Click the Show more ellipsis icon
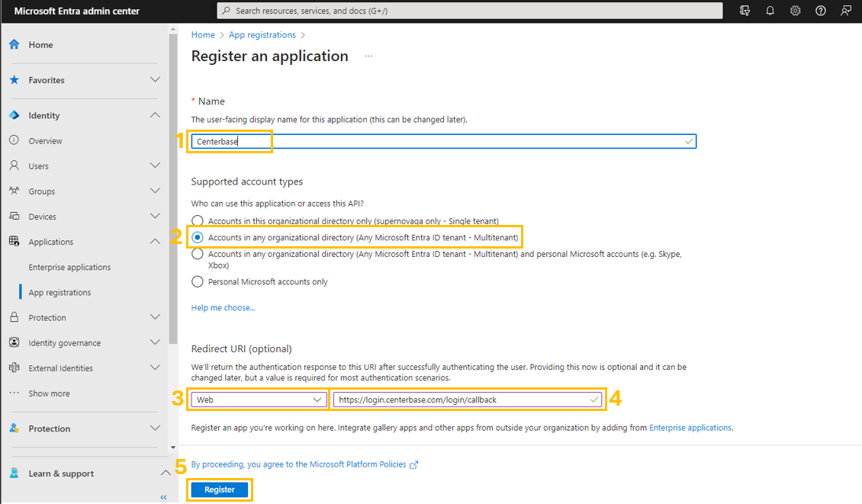Screen dimensions: 862x504 (14, 393)
